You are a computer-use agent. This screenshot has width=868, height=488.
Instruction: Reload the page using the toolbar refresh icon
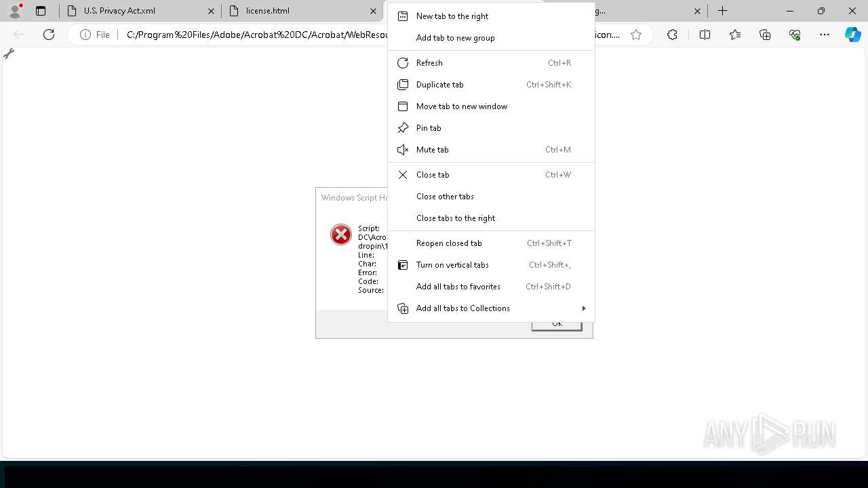49,35
